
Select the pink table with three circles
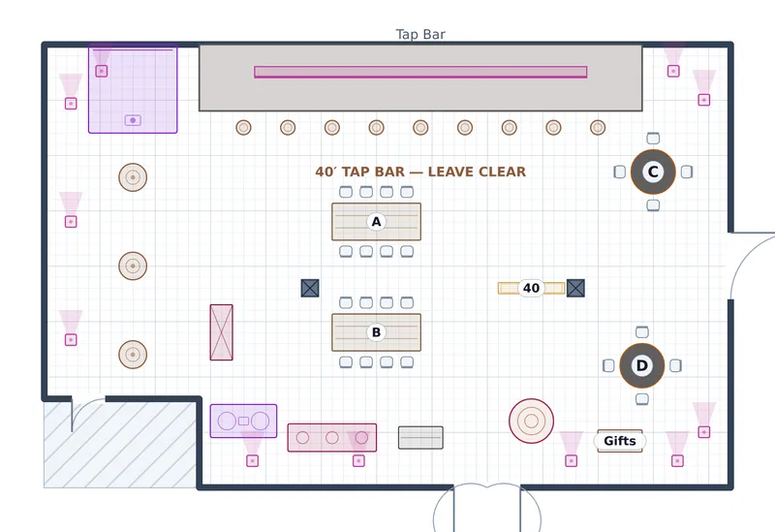pos(332,438)
